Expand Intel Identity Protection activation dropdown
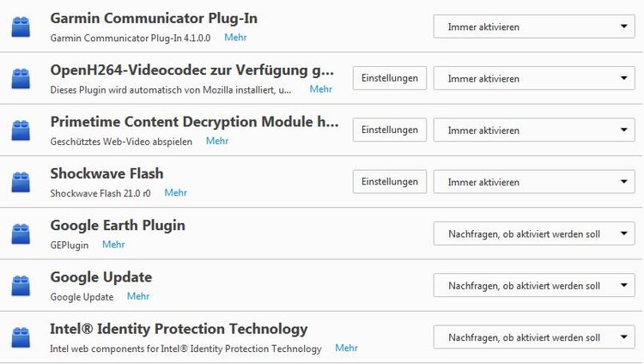Image resolution: width=644 pixels, height=364 pixels. (x=534, y=337)
